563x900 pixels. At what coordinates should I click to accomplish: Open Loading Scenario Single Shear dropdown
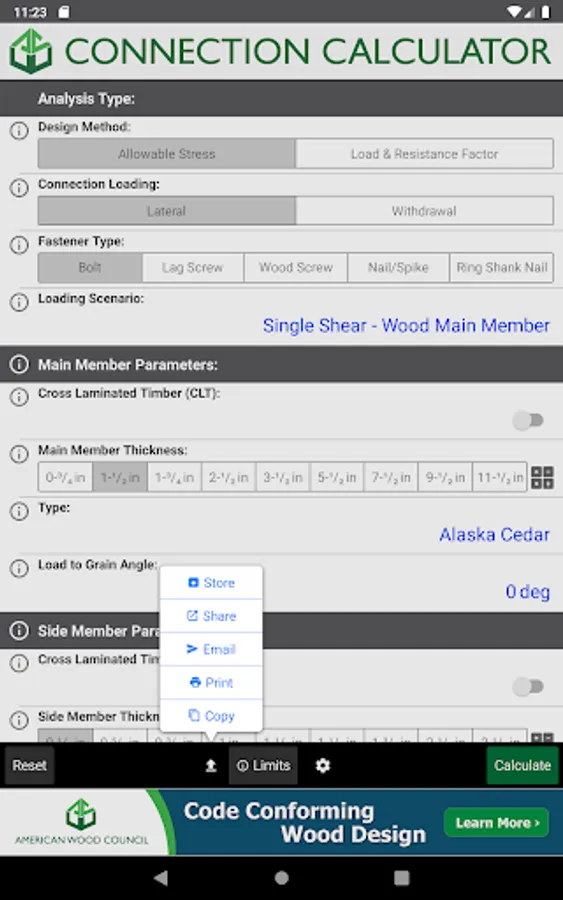pos(406,325)
